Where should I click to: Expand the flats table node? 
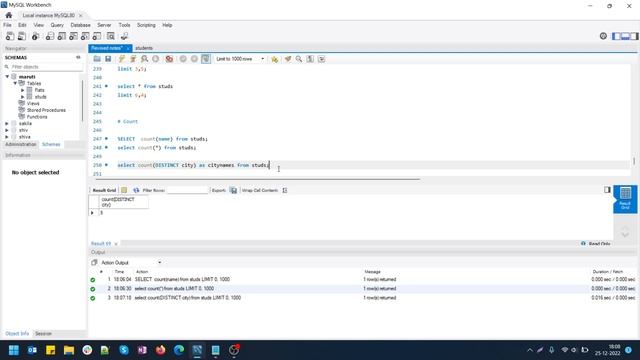click(23, 90)
